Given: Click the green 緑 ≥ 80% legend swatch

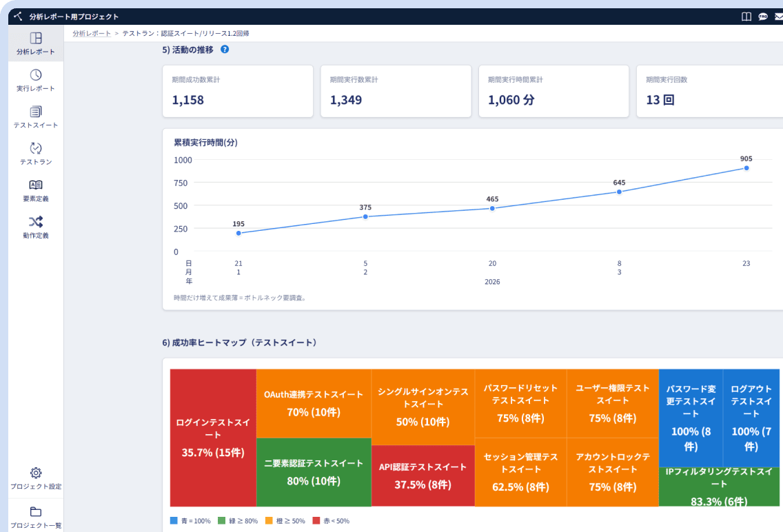Looking at the screenshot, I should pyautogui.click(x=221, y=520).
